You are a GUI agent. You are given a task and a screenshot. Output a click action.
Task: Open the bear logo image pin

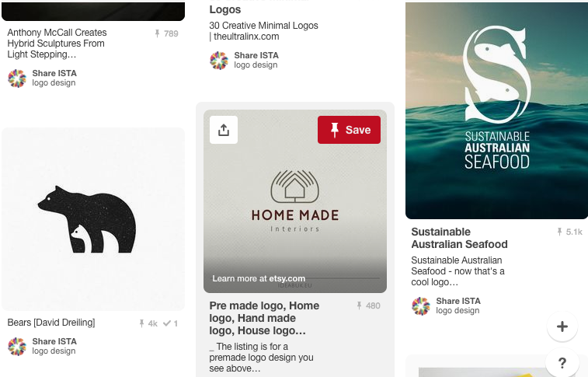pos(93,219)
